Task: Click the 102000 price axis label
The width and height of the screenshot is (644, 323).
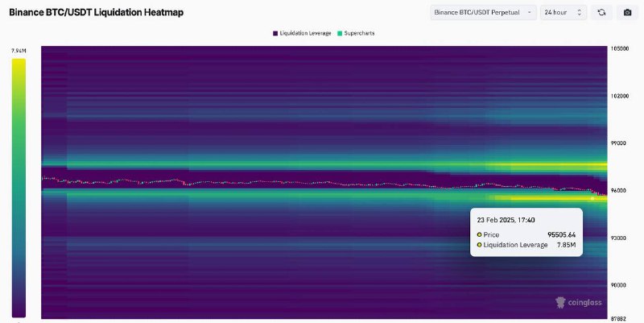Action: click(x=620, y=96)
